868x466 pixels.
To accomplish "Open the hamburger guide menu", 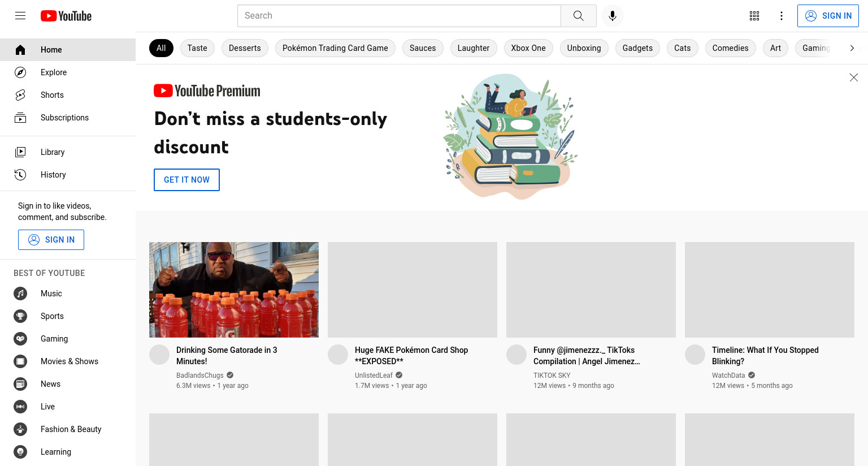I will [x=20, y=16].
